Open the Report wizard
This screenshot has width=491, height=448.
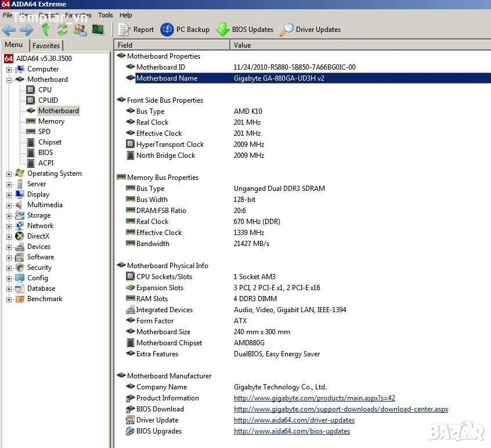(x=136, y=30)
